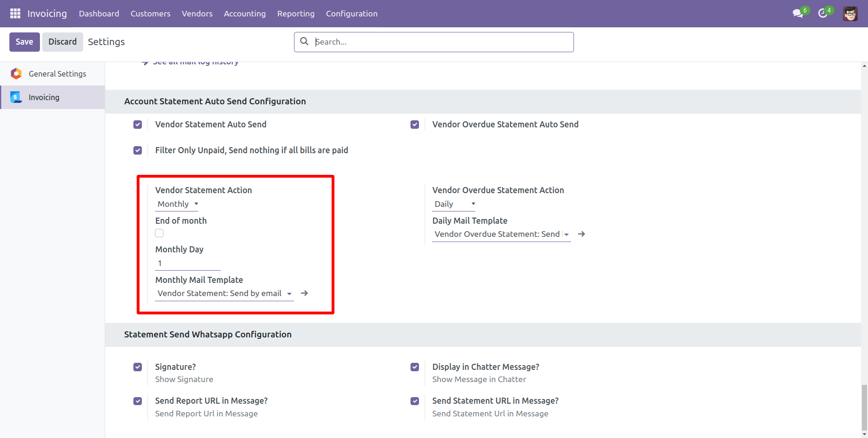Enable the End of month checkbox

point(159,233)
